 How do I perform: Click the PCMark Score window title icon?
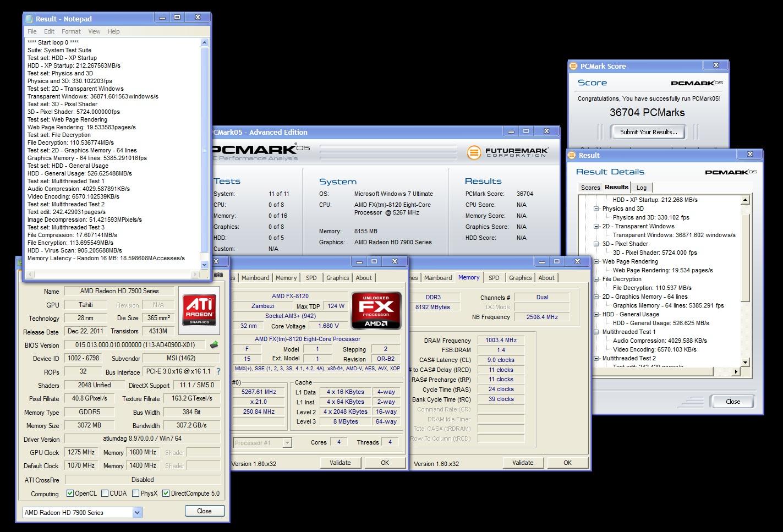(x=573, y=66)
